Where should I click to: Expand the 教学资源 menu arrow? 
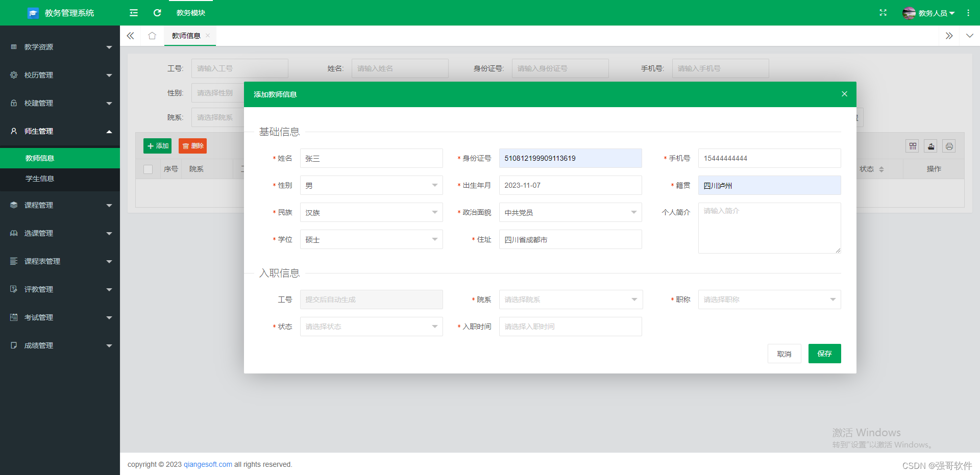click(109, 47)
